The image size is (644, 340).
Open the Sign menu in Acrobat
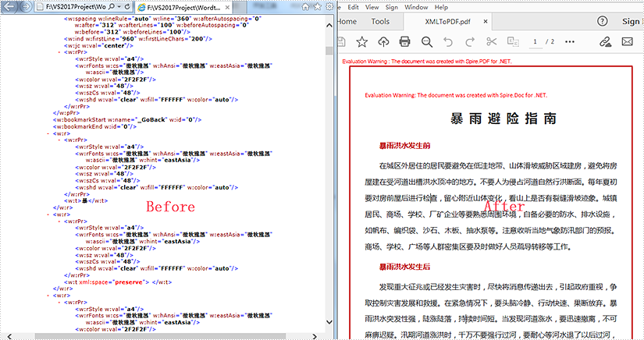coord(391,7)
